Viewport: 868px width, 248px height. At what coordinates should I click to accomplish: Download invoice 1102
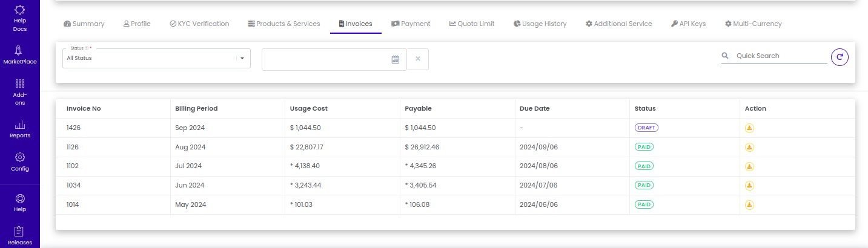[749, 166]
